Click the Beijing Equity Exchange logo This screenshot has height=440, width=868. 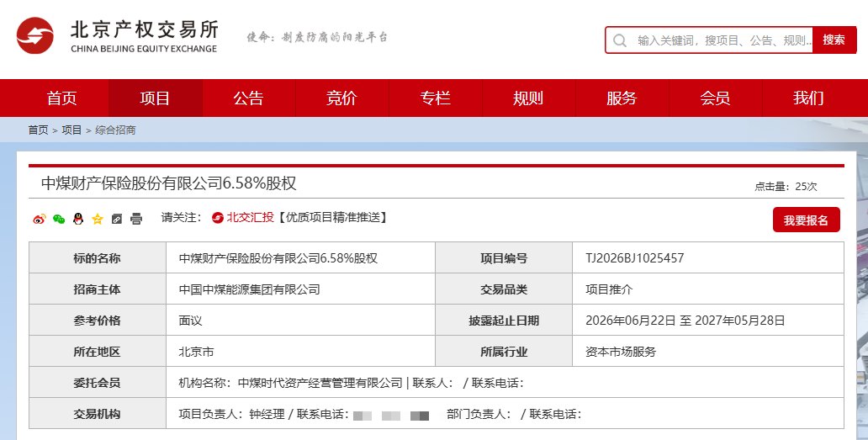[117, 36]
